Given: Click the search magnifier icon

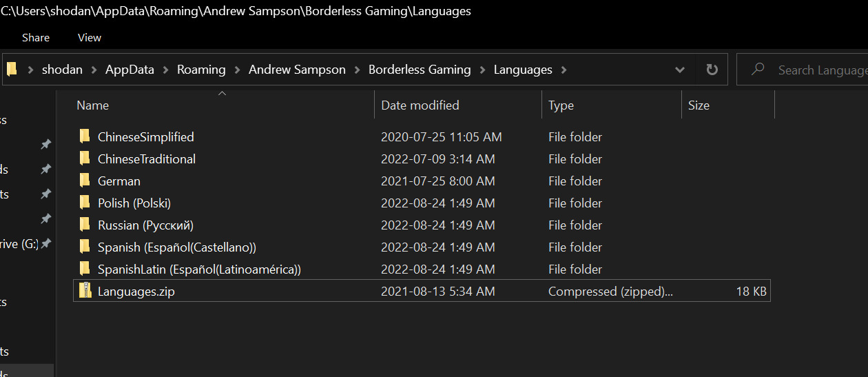Looking at the screenshot, I should pos(758,70).
